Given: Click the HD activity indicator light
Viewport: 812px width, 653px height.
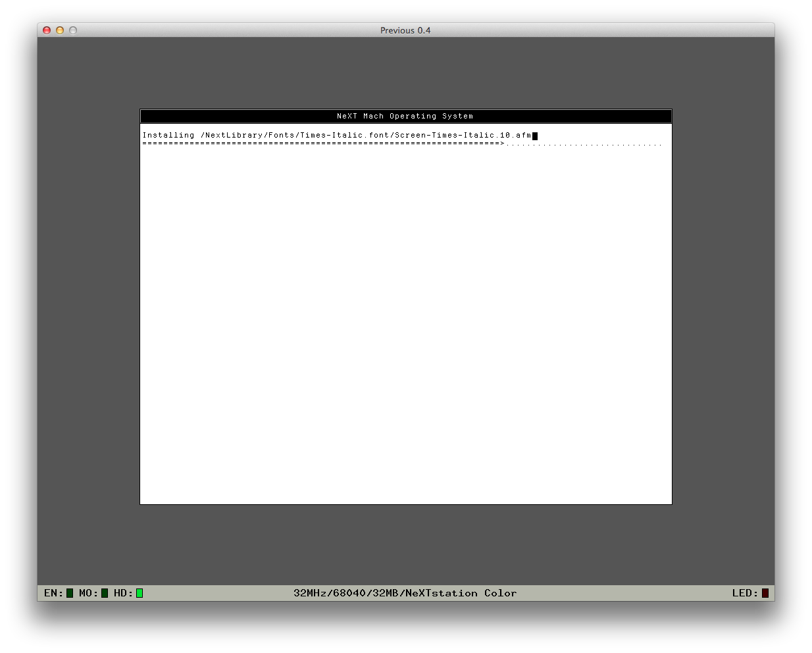Looking at the screenshot, I should point(140,593).
